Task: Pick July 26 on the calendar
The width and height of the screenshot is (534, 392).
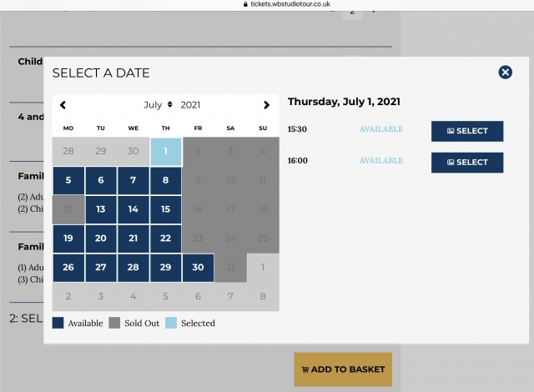Action: [68, 268]
